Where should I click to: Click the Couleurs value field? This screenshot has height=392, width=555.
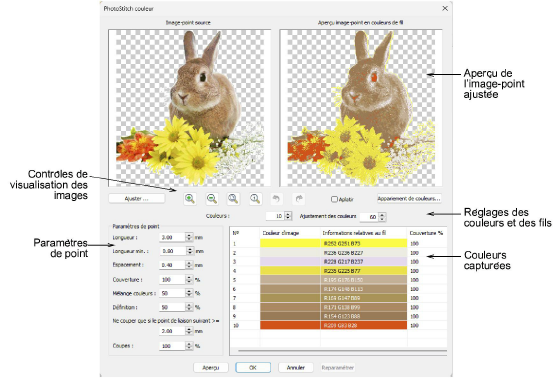pyautogui.click(x=275, y=216)
